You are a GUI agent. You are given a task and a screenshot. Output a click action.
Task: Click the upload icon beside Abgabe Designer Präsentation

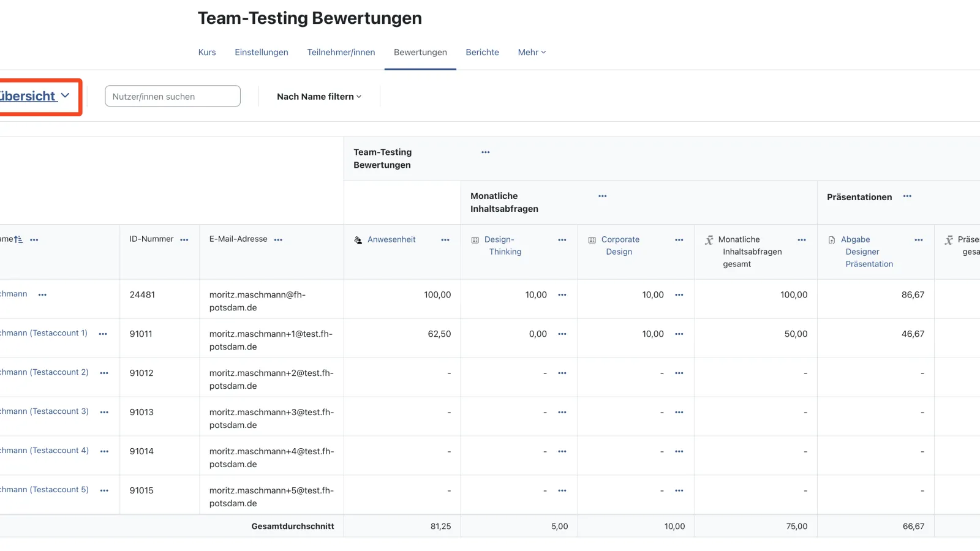[x=831, y=239]
